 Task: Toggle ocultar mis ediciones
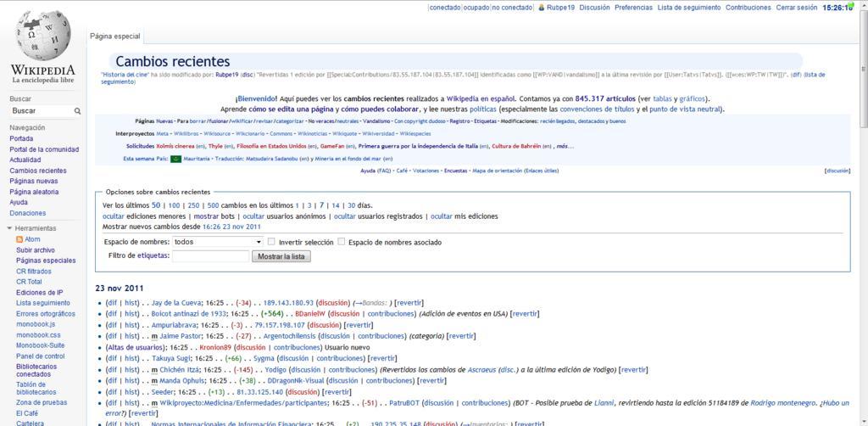click(x=441, y=216)
